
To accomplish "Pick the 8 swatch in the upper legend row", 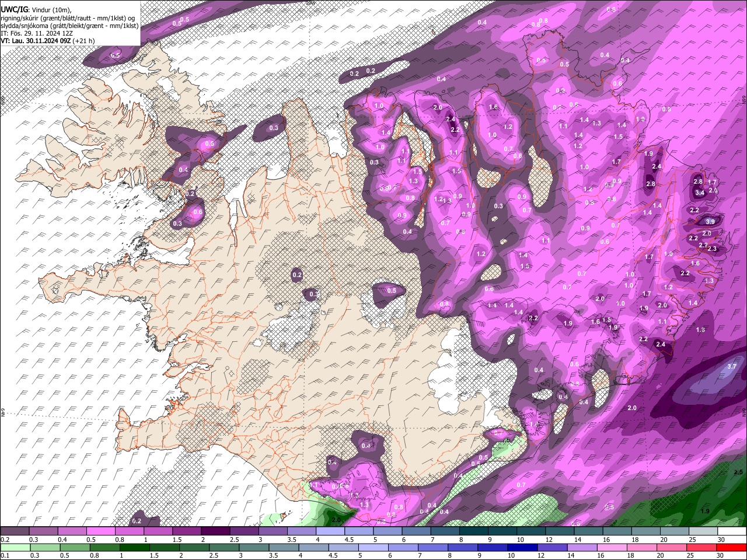I will (x=474, y=531).
